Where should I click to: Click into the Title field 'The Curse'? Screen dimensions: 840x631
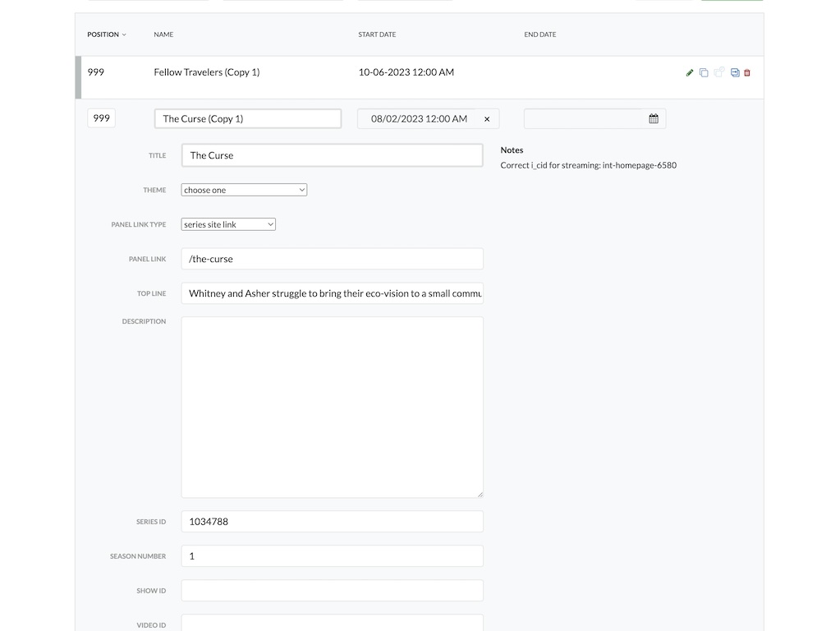pos(333,155)
